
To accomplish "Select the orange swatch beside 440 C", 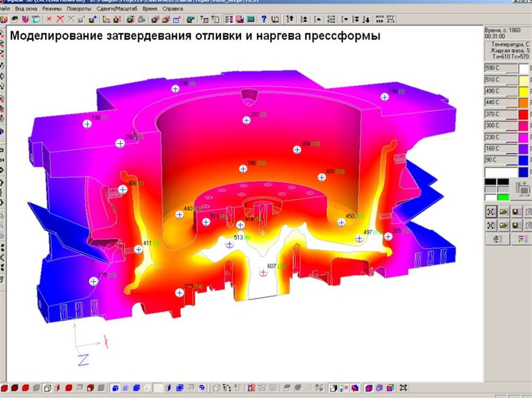I will pos(523,102).
